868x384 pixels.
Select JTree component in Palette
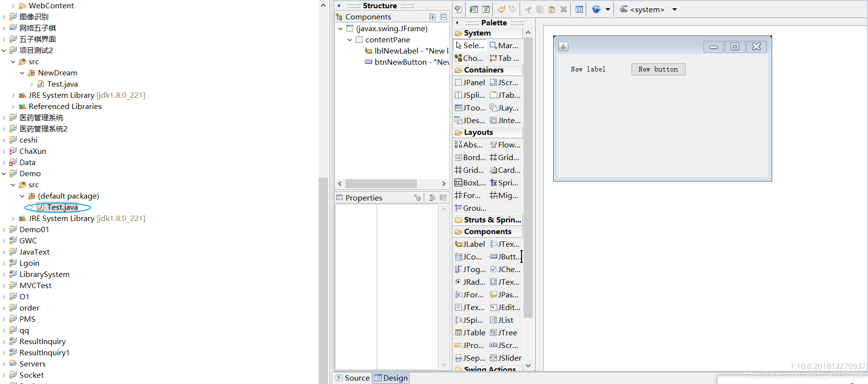[504, 332]
